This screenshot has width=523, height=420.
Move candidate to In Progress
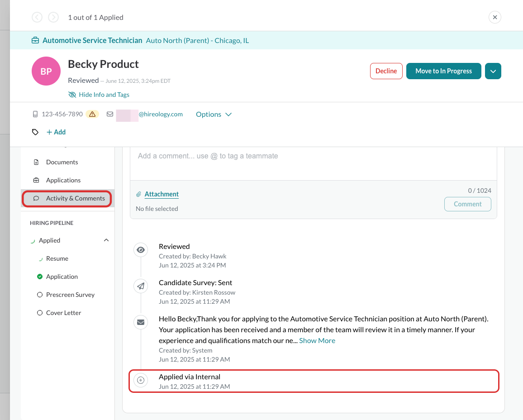coord(443,71)
